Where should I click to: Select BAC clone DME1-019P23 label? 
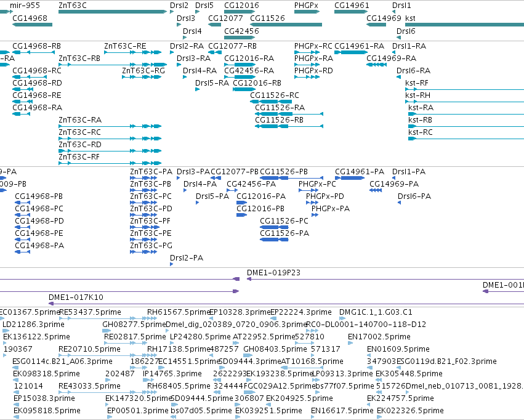(x=273, y=273)
